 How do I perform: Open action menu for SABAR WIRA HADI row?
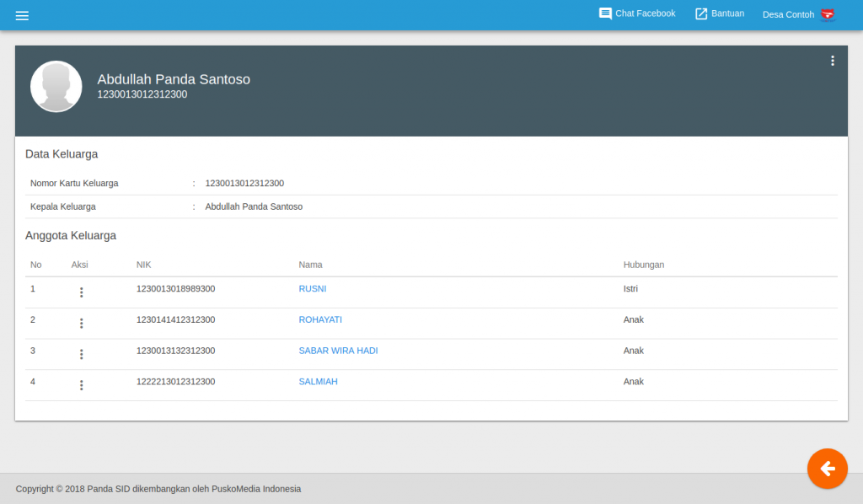(x=82, y=354)
